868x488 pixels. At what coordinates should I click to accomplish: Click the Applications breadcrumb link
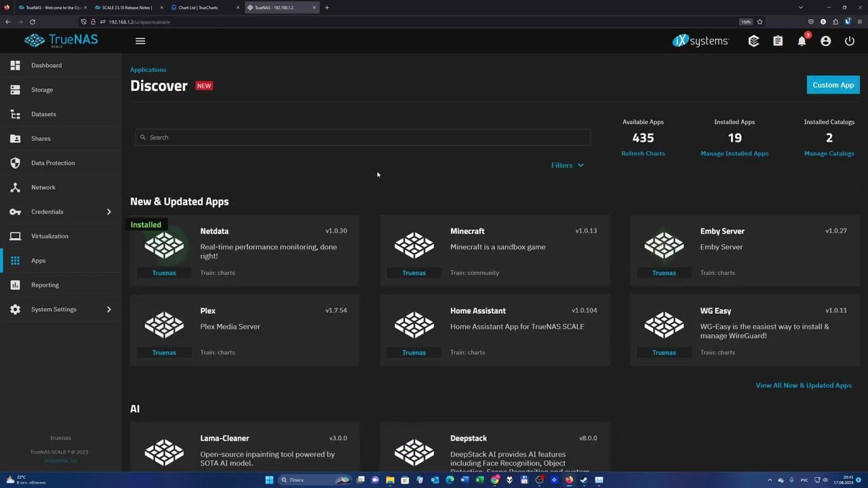[x=148, y=69]
